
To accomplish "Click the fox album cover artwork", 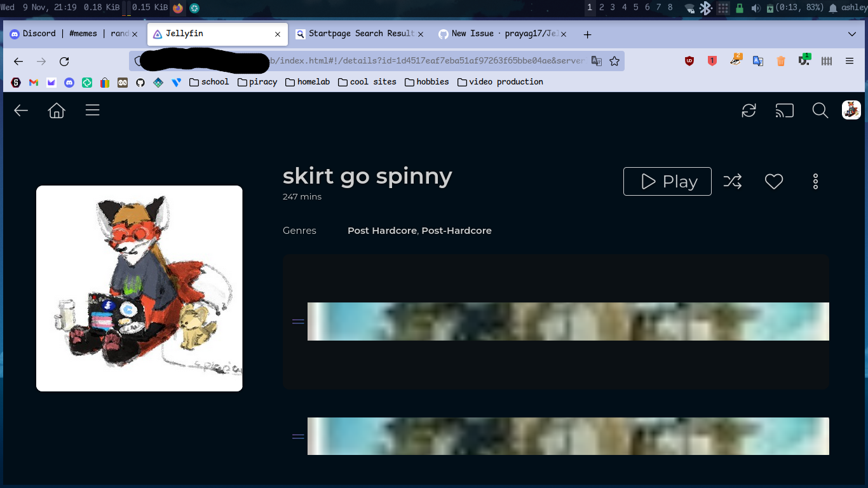I will (x=139, y=288).
